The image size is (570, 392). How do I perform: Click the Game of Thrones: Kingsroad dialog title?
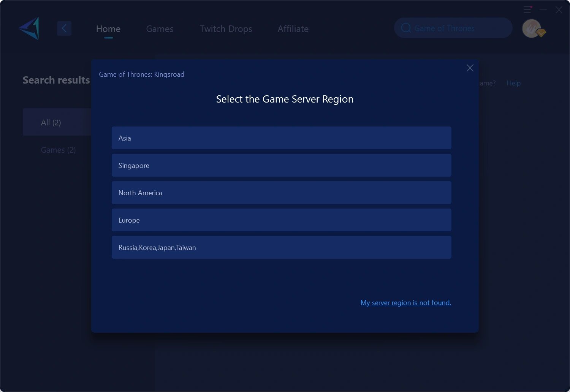[x=142, y=74]
